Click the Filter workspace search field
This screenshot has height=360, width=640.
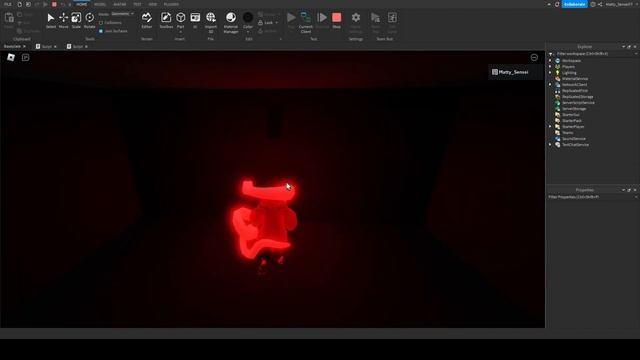tap(593, 53)
